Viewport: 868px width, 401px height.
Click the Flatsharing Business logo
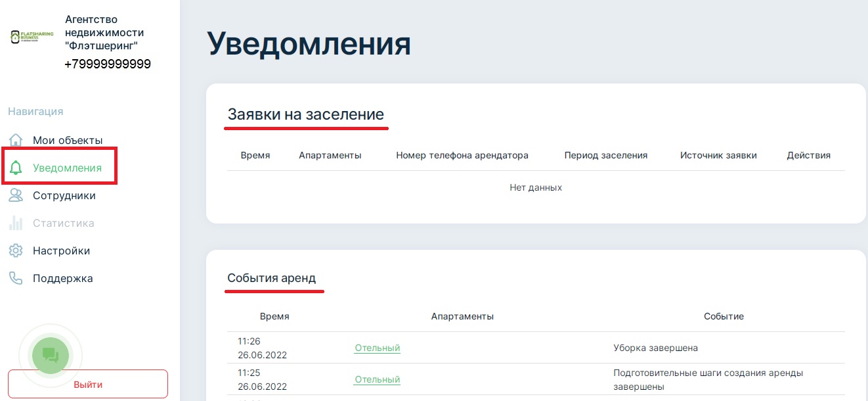click(32, 36)
